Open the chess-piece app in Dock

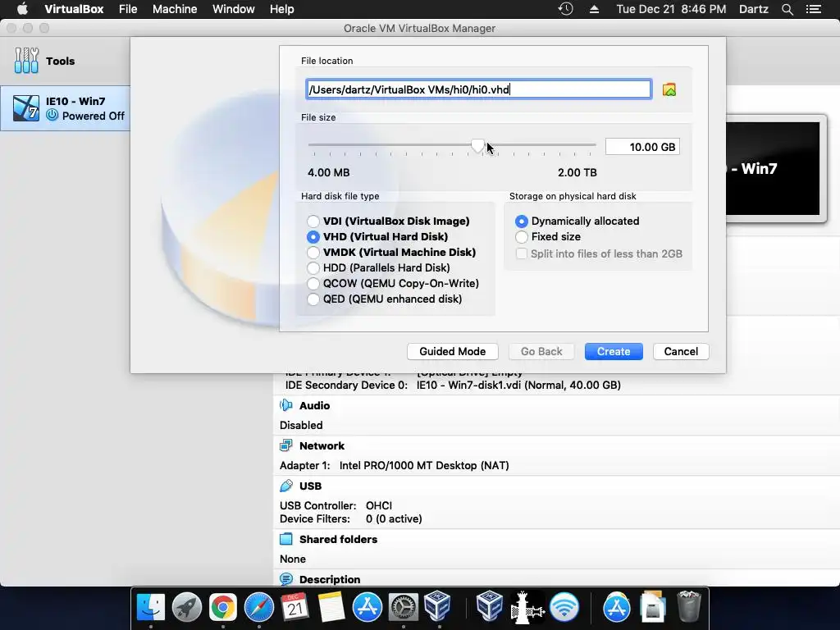click(x=527, y=607)
